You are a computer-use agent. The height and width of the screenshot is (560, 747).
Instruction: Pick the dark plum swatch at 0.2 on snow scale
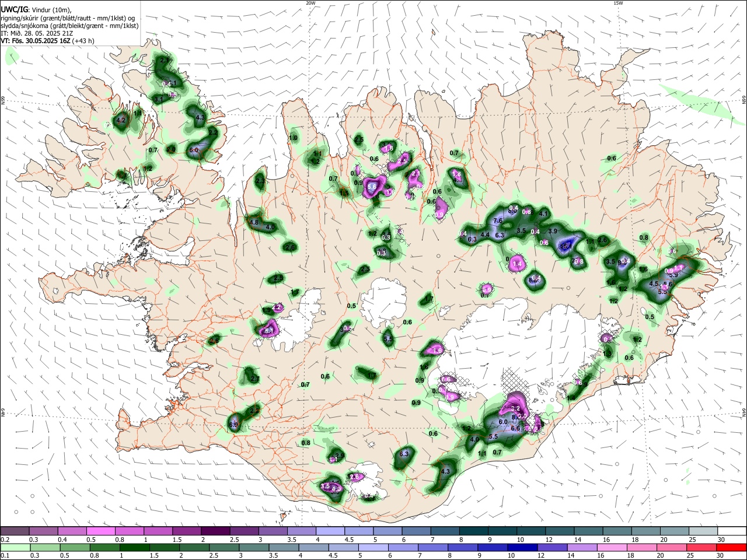tap(15, 531)
